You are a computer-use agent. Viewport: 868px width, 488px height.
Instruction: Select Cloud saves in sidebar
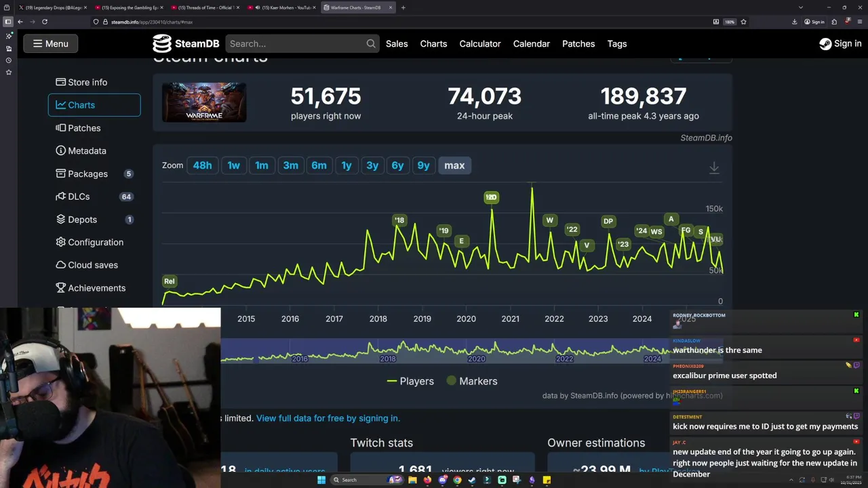(x=94, y=265)
